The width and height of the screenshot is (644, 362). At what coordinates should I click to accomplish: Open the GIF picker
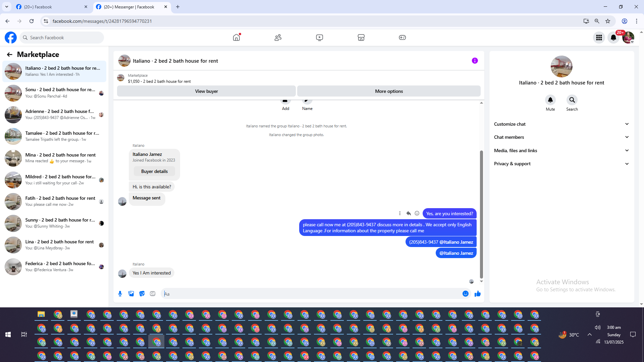pos(153,294)
